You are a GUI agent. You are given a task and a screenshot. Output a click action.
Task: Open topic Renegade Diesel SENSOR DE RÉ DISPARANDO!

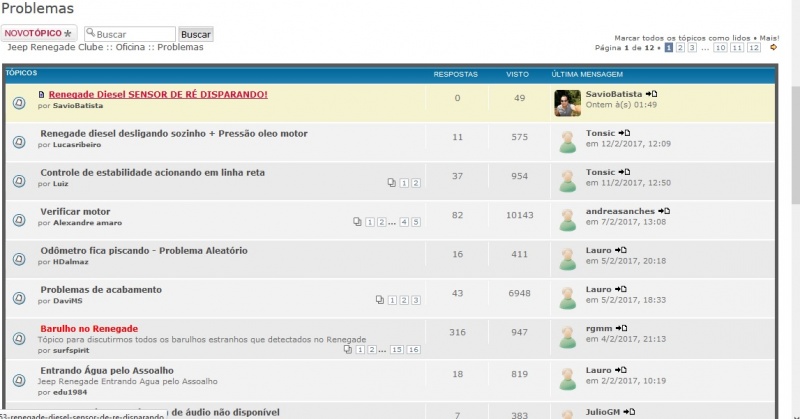tap(158, 94)
